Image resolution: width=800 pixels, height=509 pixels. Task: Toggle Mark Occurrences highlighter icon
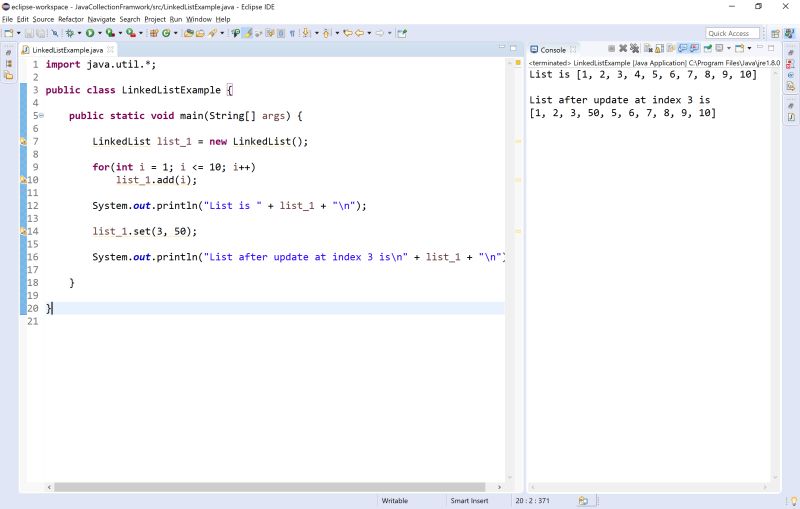(247, 33)
